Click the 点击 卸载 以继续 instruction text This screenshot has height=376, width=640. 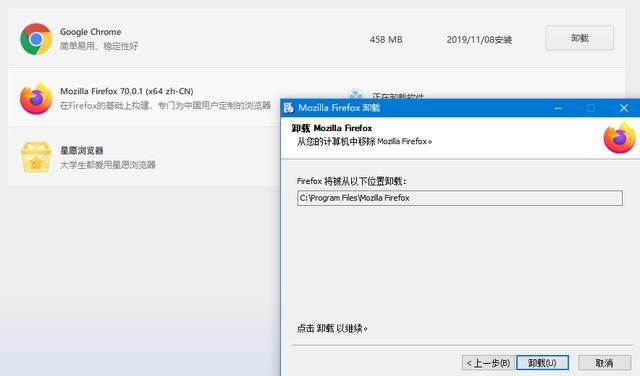click(x=332, y=328)
